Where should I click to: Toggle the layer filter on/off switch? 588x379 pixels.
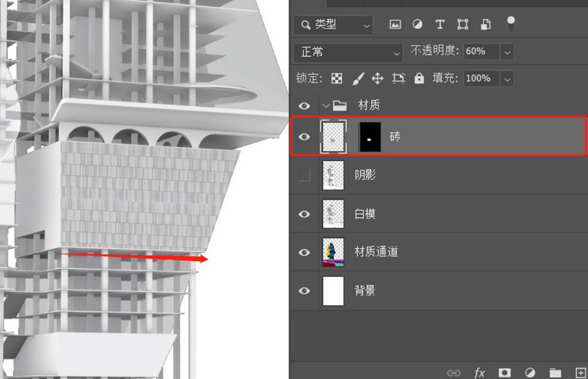pos(511,24)
